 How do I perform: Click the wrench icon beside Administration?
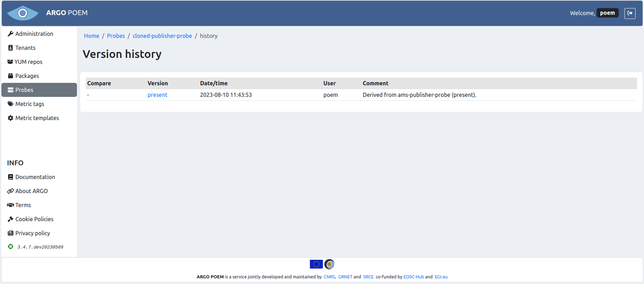coord(11,34)
